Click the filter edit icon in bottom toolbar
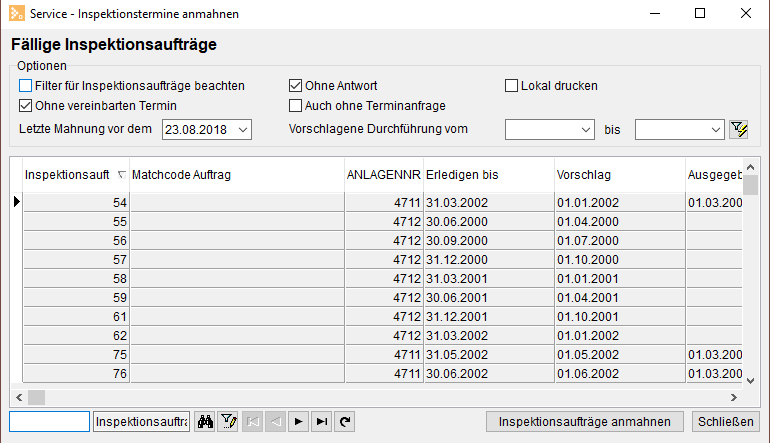This screenshot has height=443, width=770. 228,422
